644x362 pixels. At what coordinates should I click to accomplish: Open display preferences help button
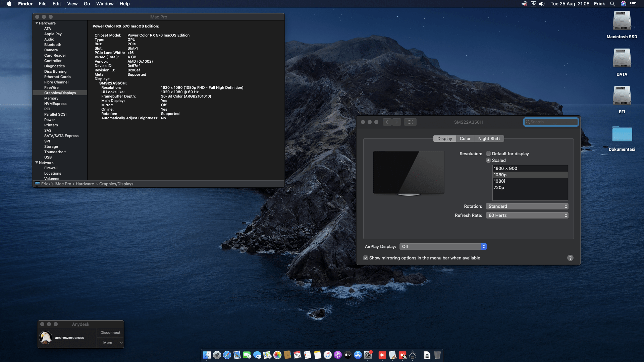[x=570, y=258]
